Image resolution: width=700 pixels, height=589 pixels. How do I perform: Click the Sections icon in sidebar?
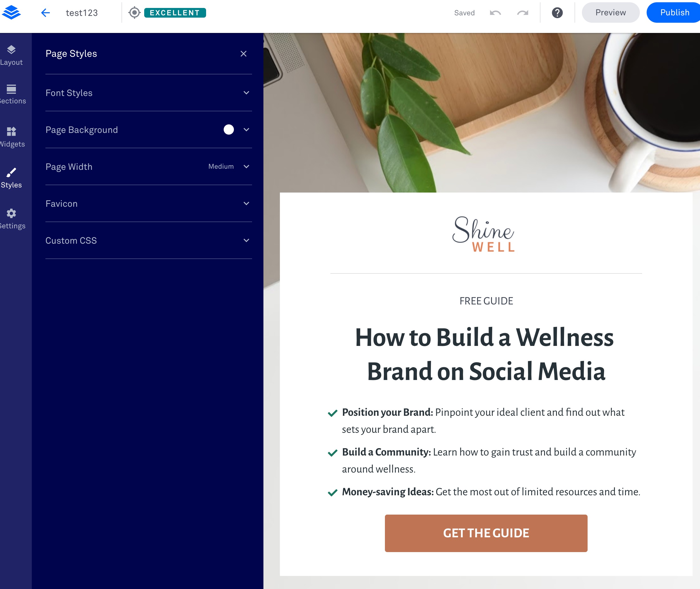click(x=12, y=94)
